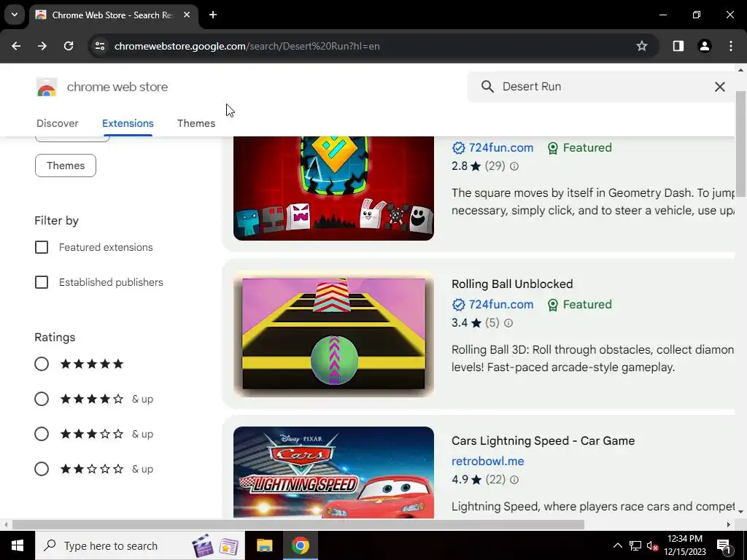Image resolution: width=747 pixels, height=560 pixels.
Task: Bookmark this page with the star icon
Action: tap(642, 46)
